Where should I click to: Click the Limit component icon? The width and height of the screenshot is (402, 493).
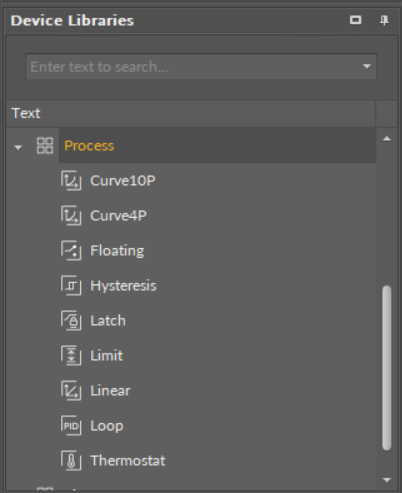click(71, 356)
